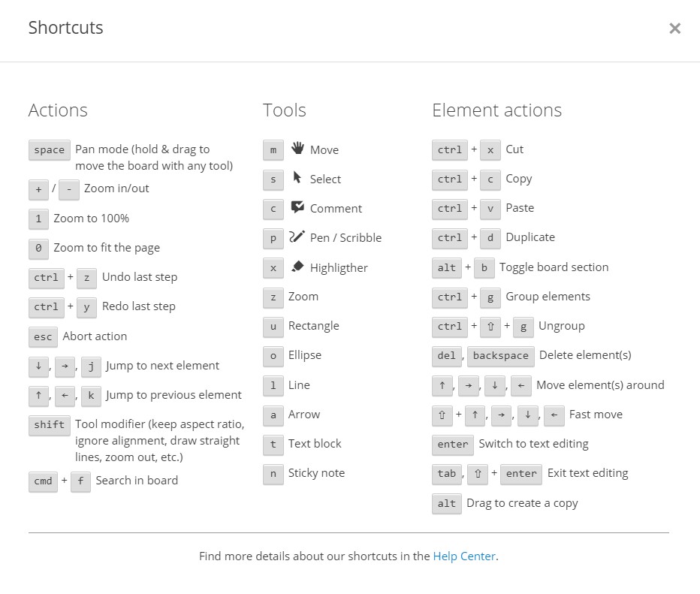Screen dimensions: 700x594
Task: Open the Help Center link
Action: coord(464,556)
